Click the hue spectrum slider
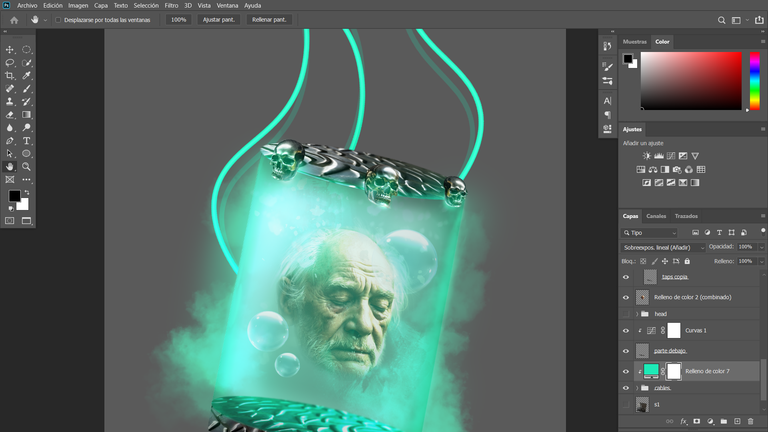 [x=755, y=81]
